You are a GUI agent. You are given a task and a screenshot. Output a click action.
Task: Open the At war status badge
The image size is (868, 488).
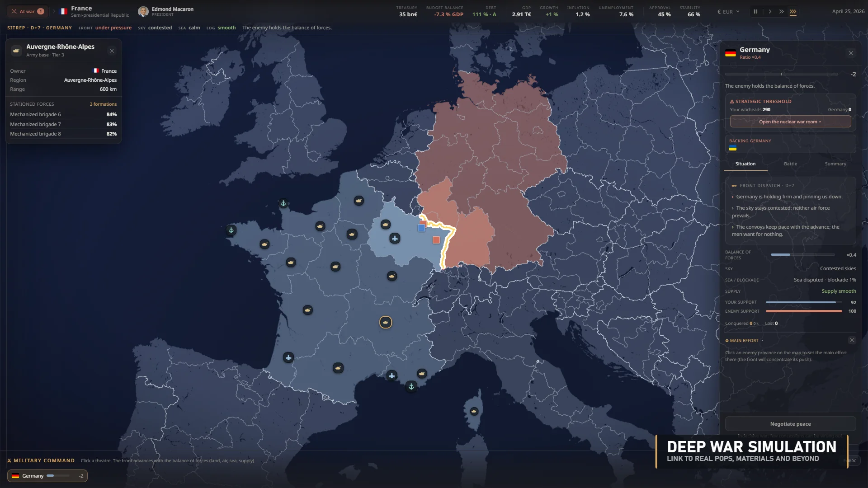[x=28, y=11]
